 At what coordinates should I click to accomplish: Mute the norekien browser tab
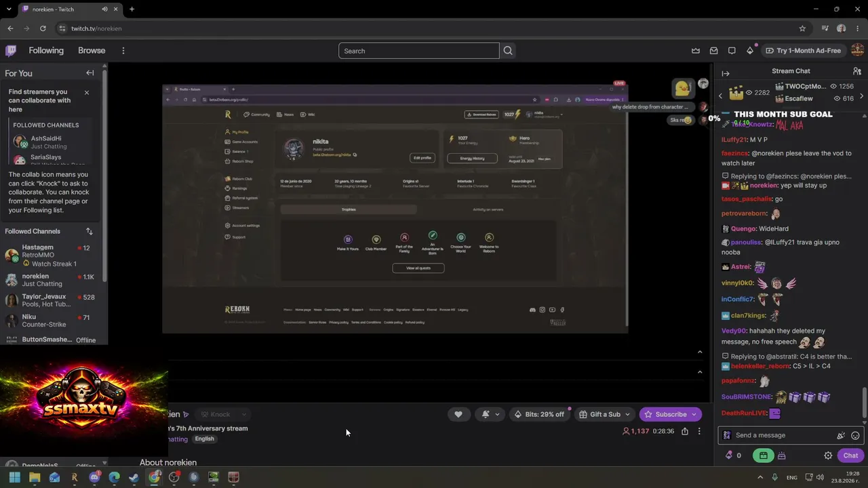coord(104,9)
